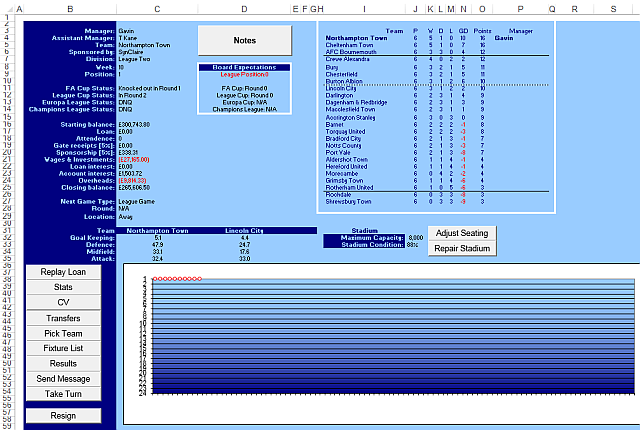This screenshot has height=430, width=640.
Task: Select Crewe Alexandra in table
Action: pos(347,59)
